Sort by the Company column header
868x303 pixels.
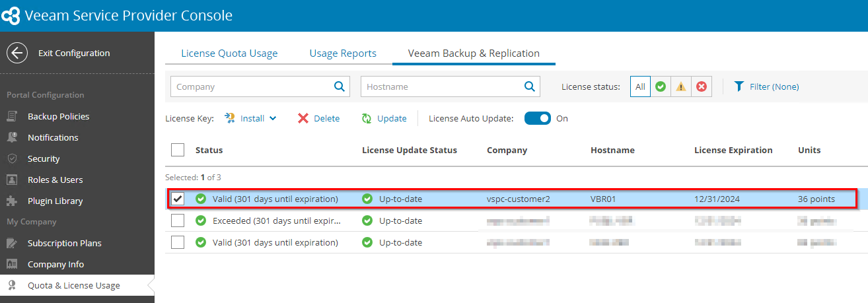pos(507,150)
